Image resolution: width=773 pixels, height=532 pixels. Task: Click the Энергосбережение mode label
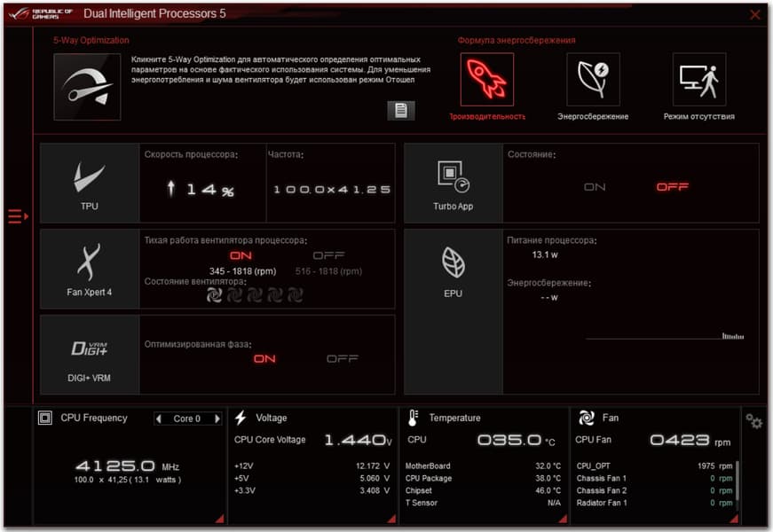(x=593, y=117)
